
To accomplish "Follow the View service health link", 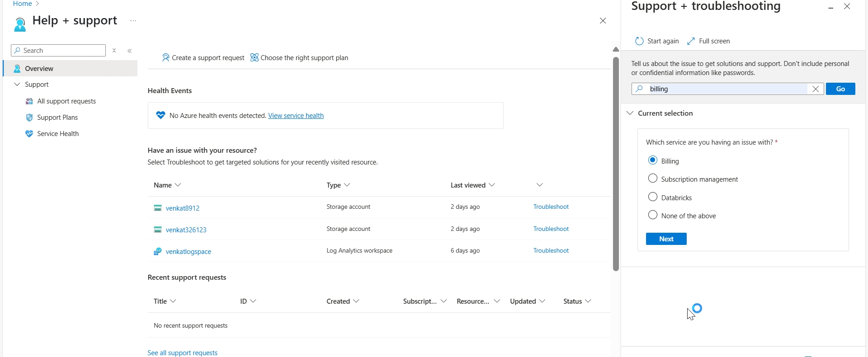I will pyautogui.click(x=296, y=116).
